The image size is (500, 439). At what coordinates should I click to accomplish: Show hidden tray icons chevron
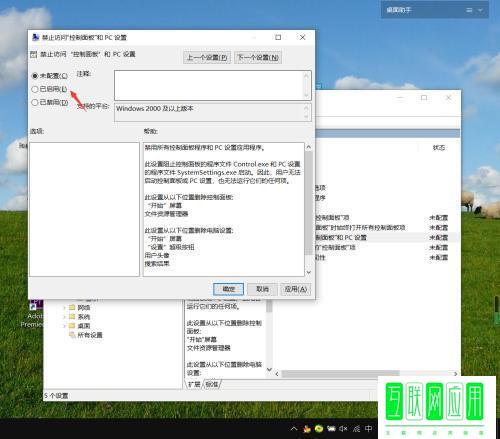coord(294,429)
